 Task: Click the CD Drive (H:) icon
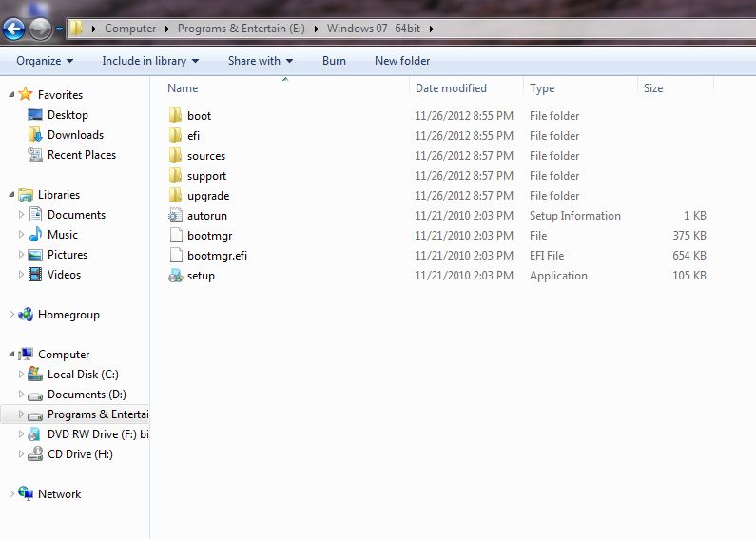click(35, 453)
